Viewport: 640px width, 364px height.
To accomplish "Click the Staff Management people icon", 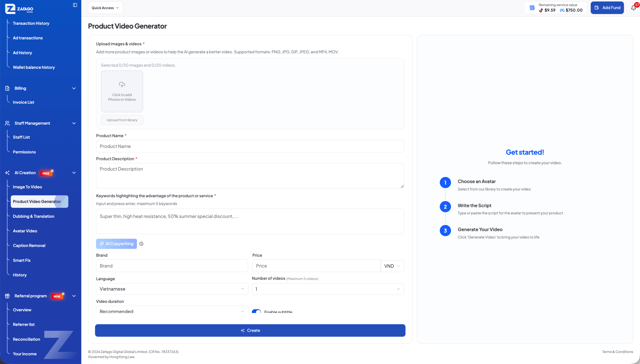I will (x=7, y=123).
